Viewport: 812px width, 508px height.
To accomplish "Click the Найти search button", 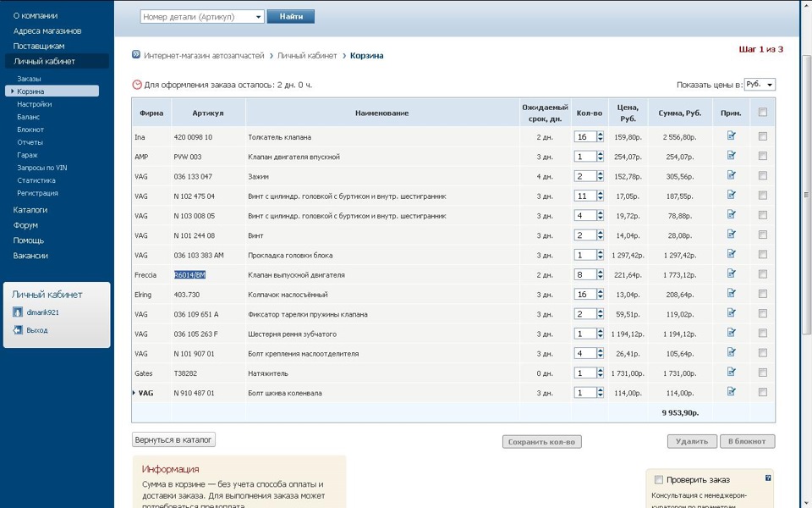I will click(291, 17).
